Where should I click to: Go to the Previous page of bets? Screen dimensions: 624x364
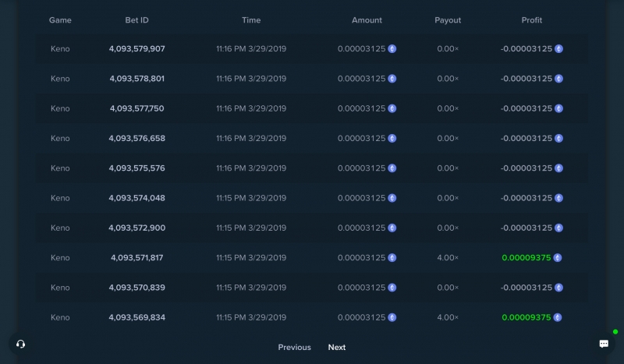point(295,348)
